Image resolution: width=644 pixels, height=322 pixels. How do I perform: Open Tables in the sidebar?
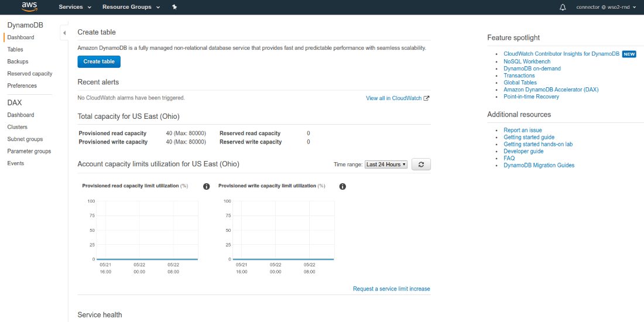coord(15,49)
